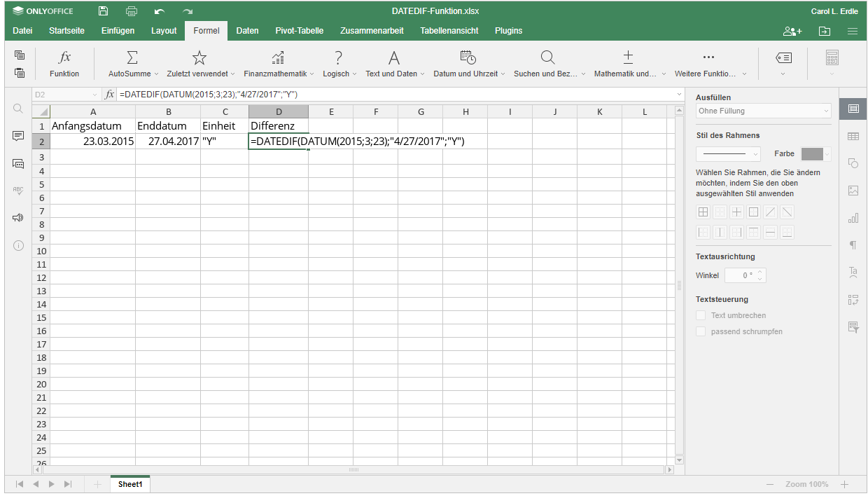Click the open file location icon
The image size is (868, 496).
point(825,31)
